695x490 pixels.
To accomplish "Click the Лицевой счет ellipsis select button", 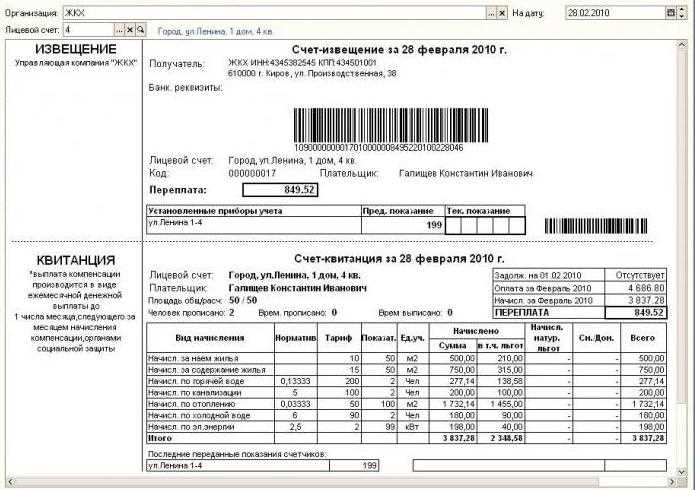I will click(118, 31).
